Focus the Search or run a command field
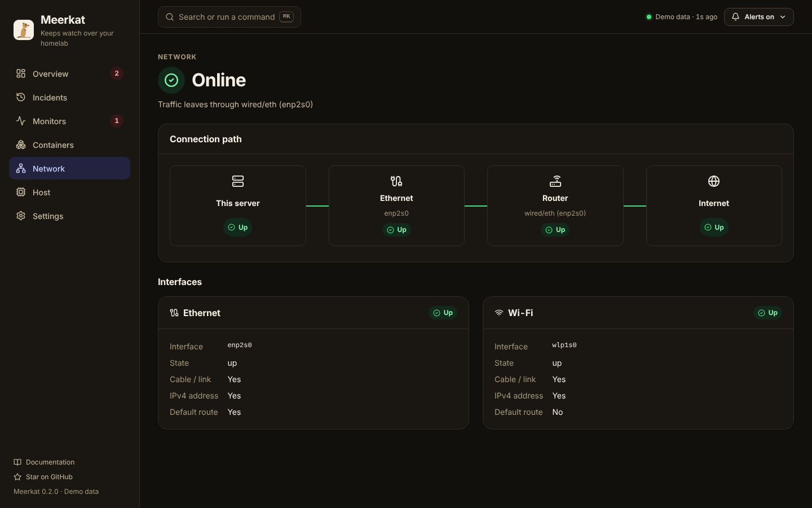This screenshot has height=508, width=812. point(229,17)
